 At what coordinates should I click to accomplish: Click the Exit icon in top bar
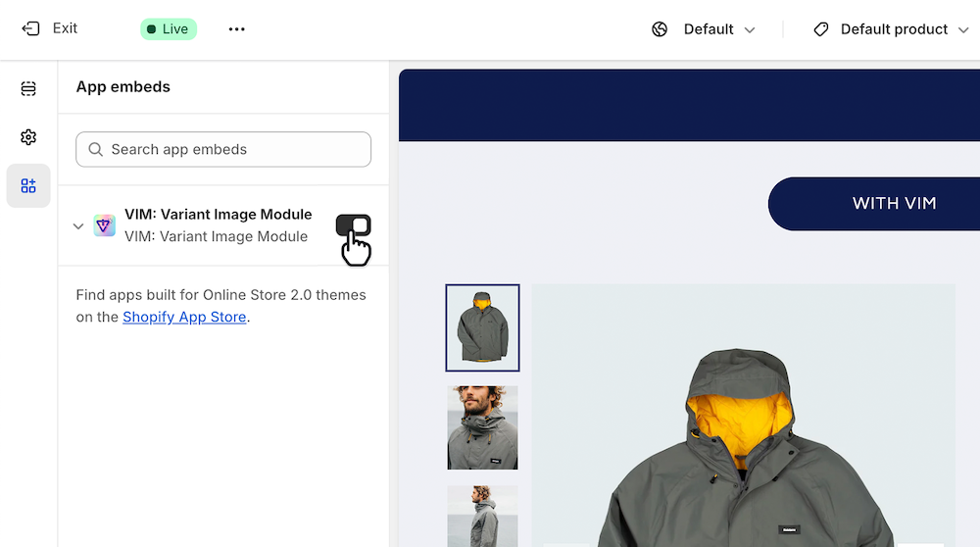[30, 28]
